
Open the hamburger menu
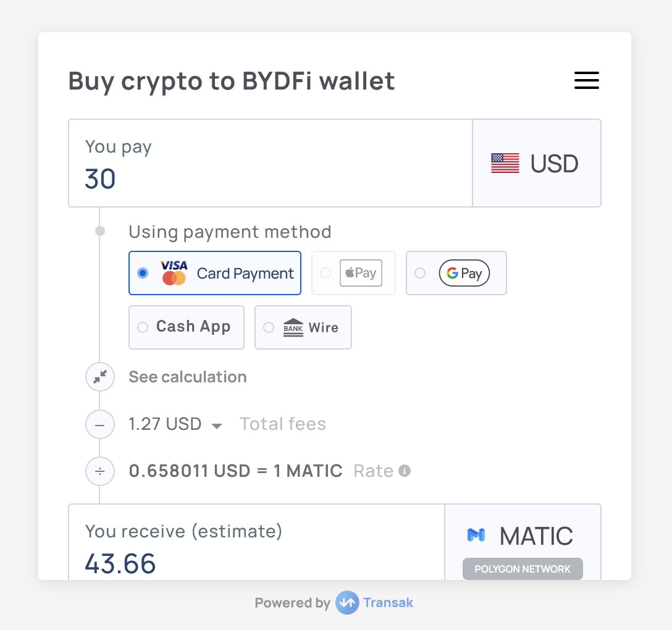click(x=586, y=80)
